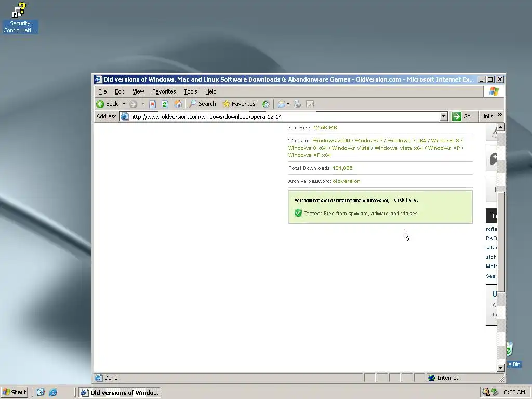Open the Tools menu
532x399 pixels.
click(x=191, y=91)
